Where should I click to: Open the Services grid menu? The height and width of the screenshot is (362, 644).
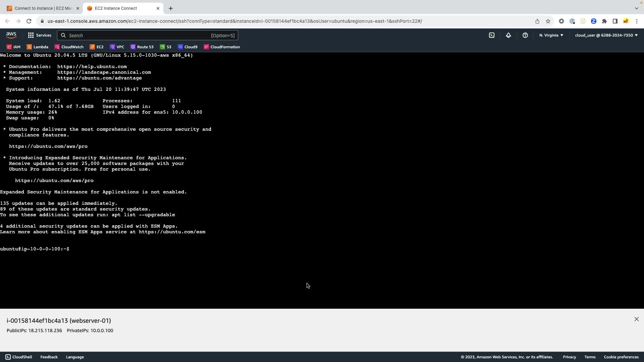coord(40,35)
